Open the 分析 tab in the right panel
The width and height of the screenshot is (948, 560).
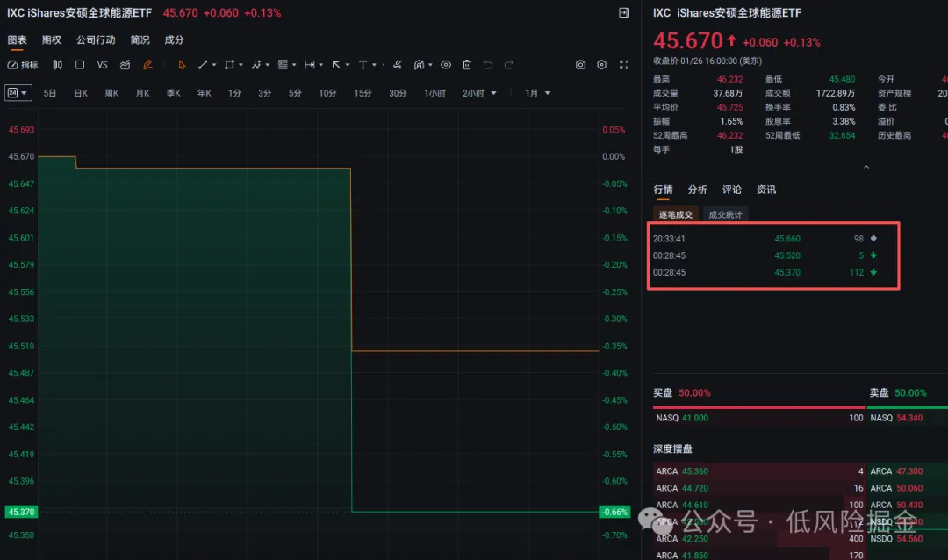click(697, 190)
